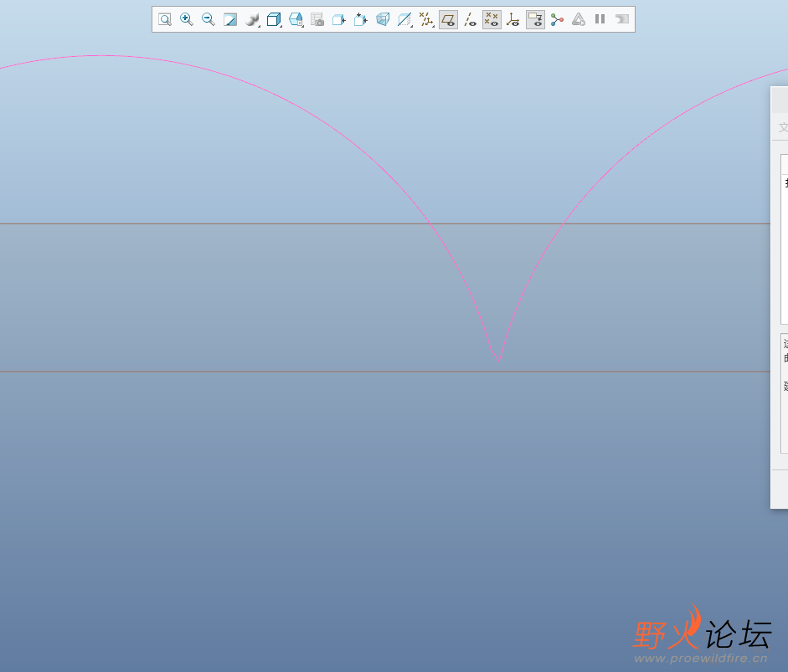Screen dimensions: 788x672
Task: Toggle datum plane display
Action: (448, 19)
